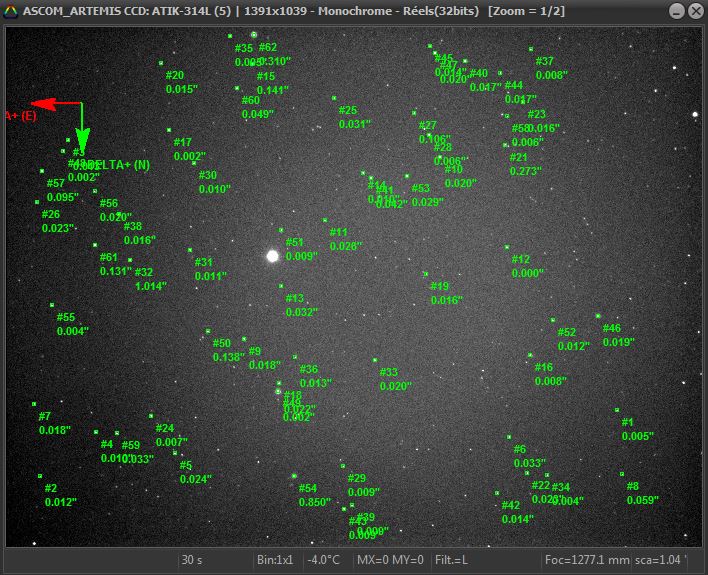This screenshot has width=708, height=575.
Task: Pick star marker #32 showing 1.014"
Action: pos(130,260)
